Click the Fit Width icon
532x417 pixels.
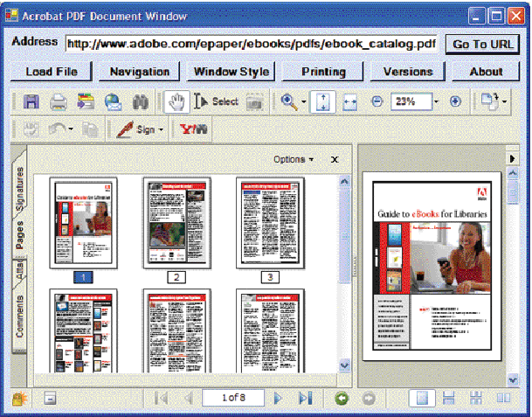click(x=350, y=101)
